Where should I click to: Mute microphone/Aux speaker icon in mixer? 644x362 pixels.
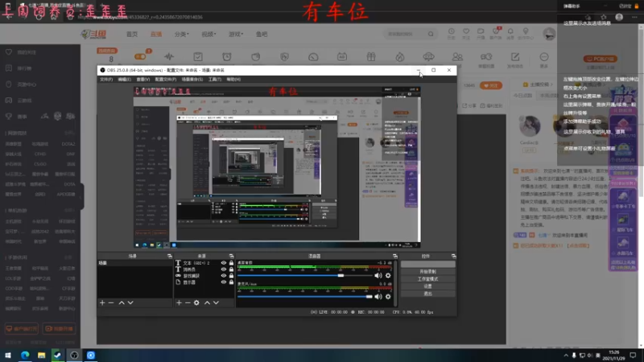[378, 296]
